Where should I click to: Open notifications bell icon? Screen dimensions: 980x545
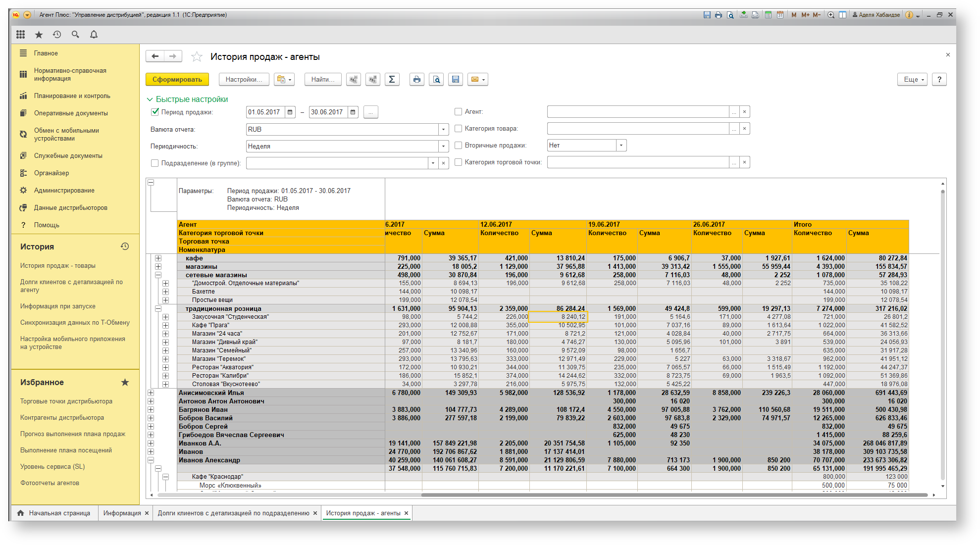tap(94, 34)
